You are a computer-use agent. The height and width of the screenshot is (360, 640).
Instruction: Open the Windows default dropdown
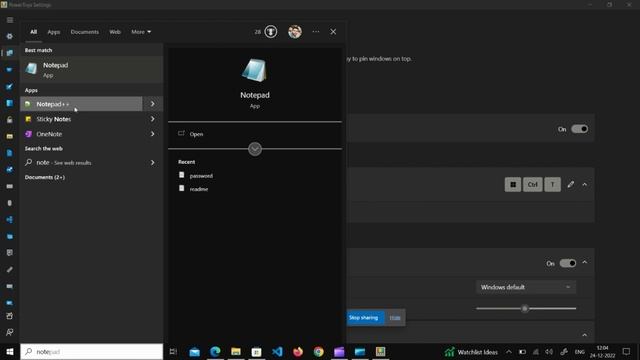(x=526, y=287)
